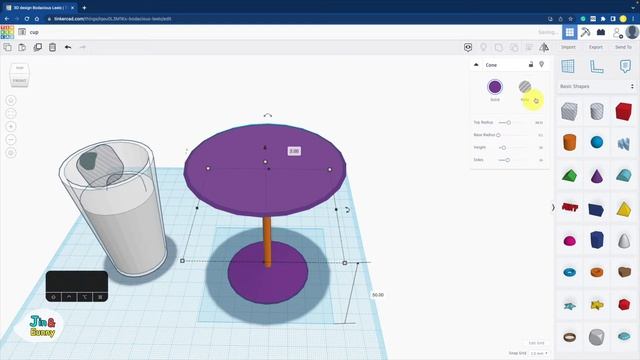The width and height of the screenshot is (640, 360).
Task: Click the Edit Grid link
Action: click(x=536, y=343)
